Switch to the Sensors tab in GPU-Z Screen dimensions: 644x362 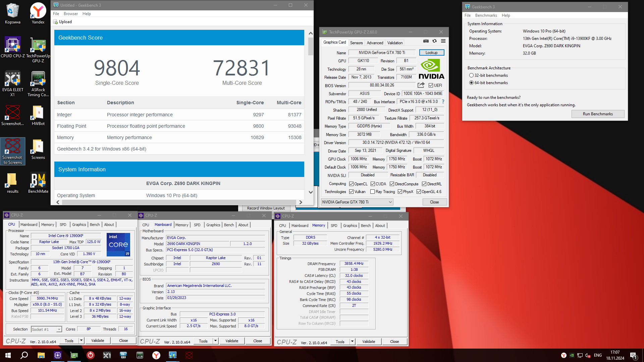point(356,43)
